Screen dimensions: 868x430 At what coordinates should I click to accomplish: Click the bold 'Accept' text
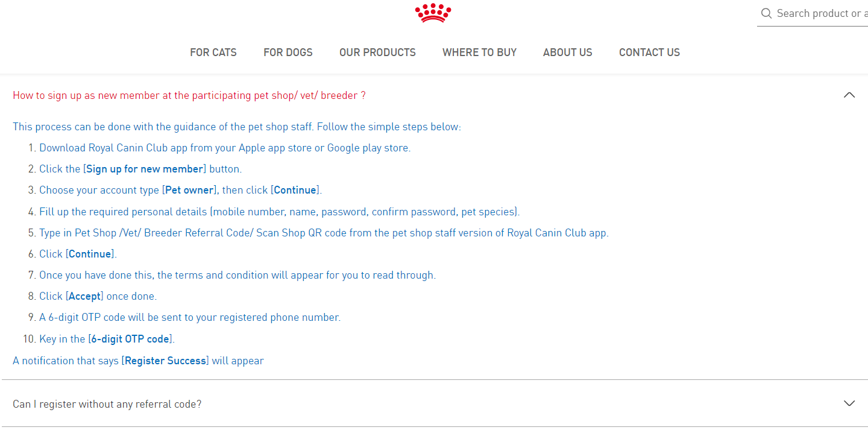point(85,296)
